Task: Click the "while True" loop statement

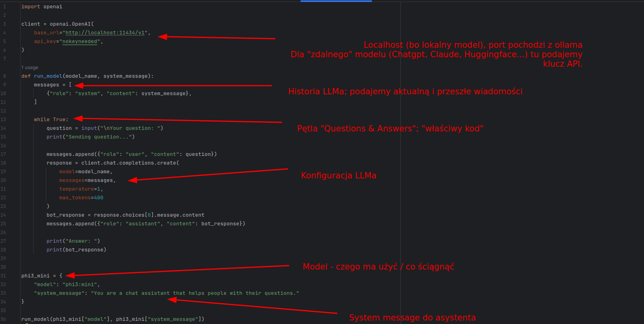Action: pyautogui.click(x=51, y=120)
